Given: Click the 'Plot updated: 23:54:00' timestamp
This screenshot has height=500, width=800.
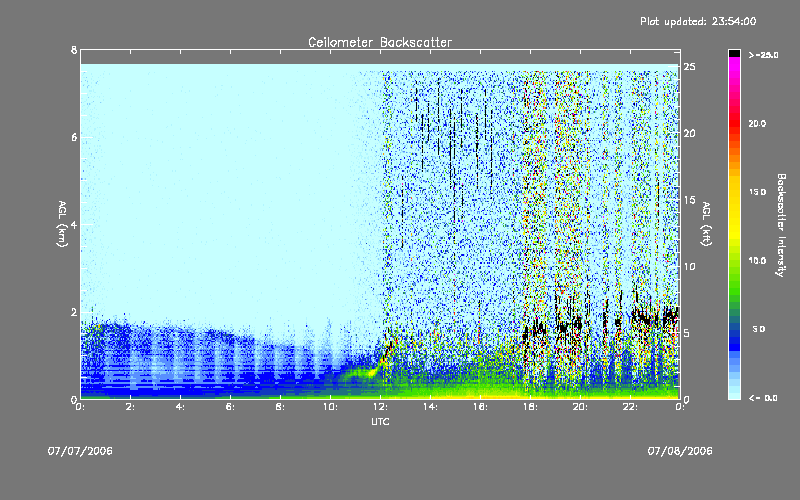Looking at the screenshot, I should [698, 21].
